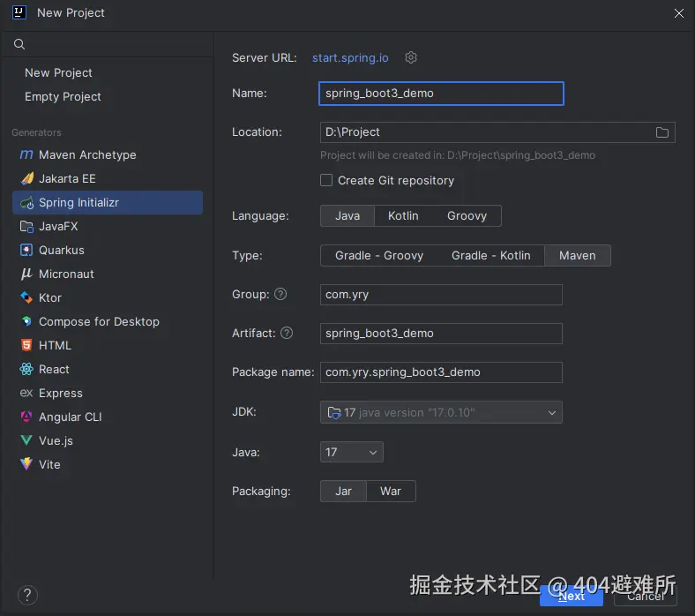Select Compose for Desktop generator

click(108, 321)
